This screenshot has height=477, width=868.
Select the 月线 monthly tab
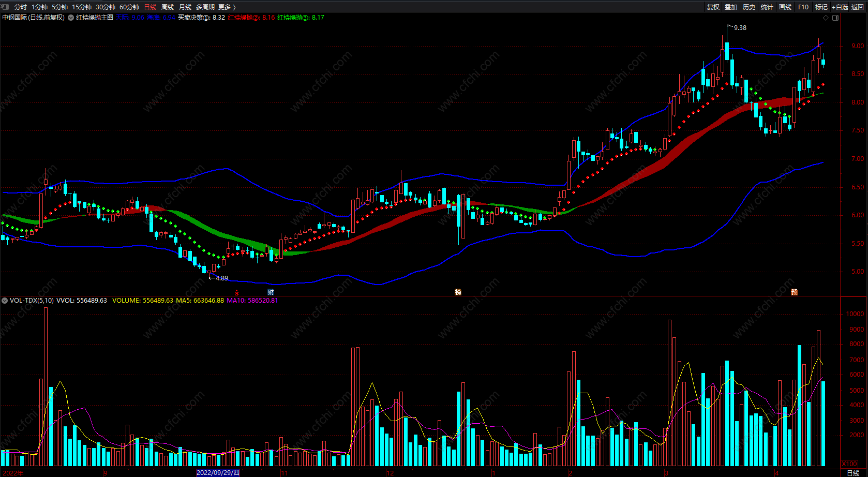[185, 7]
